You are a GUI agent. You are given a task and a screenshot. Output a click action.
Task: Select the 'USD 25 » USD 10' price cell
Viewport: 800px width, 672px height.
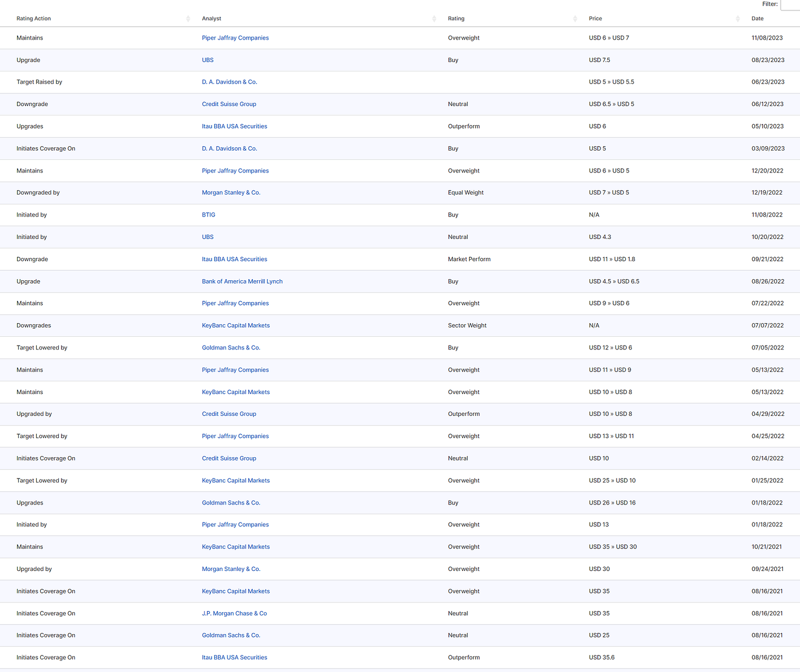click(612, 480)
